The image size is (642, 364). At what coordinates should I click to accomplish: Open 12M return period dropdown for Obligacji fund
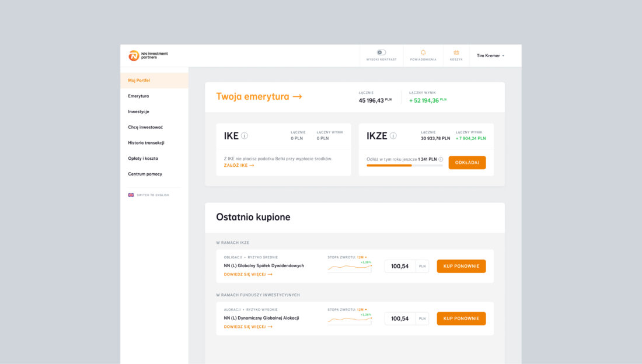click(x=362, y=257)
